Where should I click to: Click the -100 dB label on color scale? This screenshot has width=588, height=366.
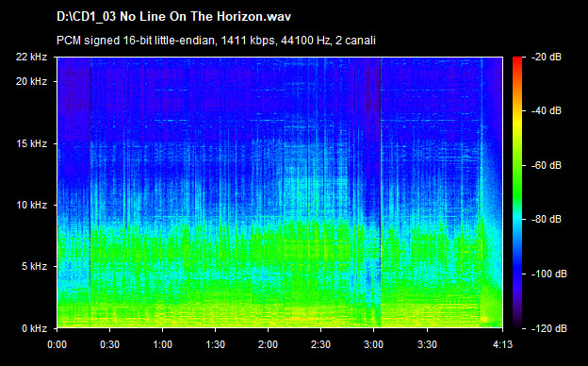click(549, 274)
